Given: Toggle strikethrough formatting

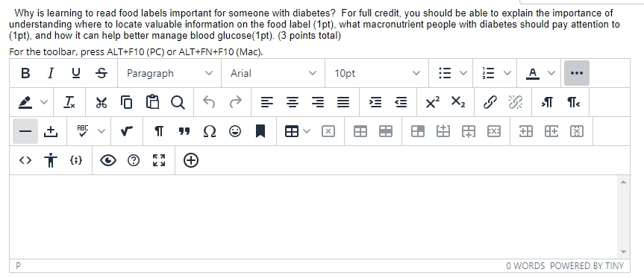Looking at the screenshot, I should click(101, 73).
